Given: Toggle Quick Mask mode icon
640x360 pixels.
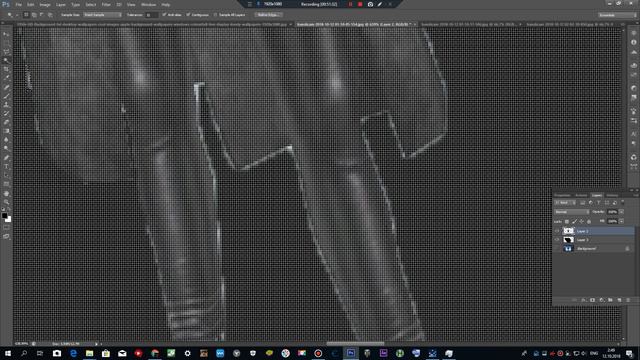Looking at the screenshot, I should point(6,228).
